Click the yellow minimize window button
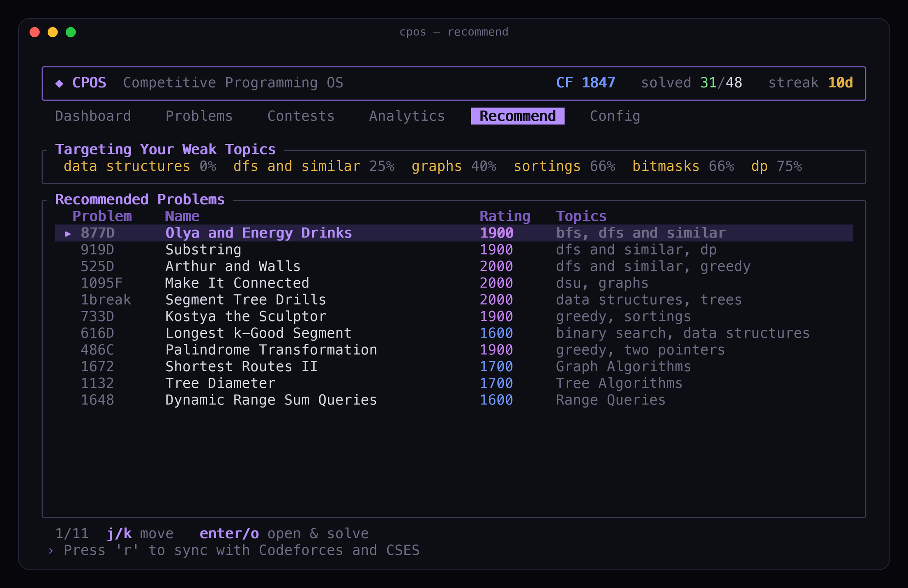 point(53,32)
